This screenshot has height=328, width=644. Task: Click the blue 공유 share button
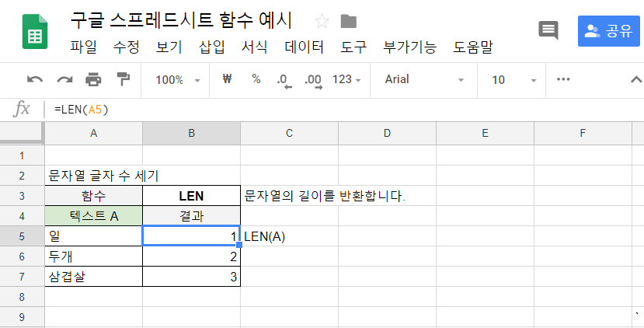pos(608,30)
